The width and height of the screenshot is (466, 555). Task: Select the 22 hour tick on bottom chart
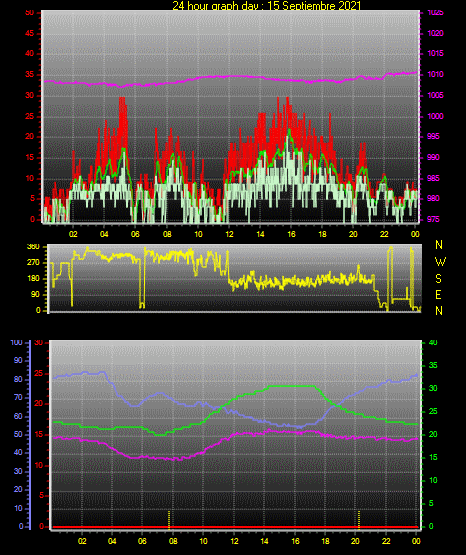(386, 541)
